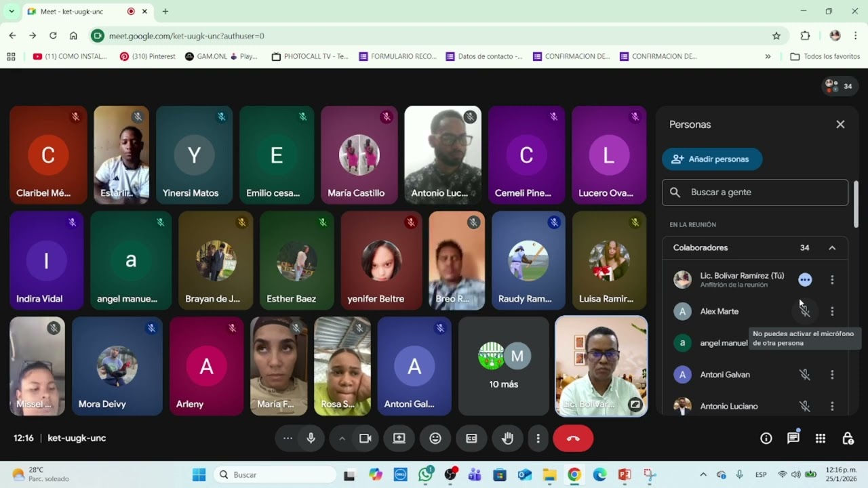Open the FORMULARIO RECO... bookmark

[x=398, y=57]
